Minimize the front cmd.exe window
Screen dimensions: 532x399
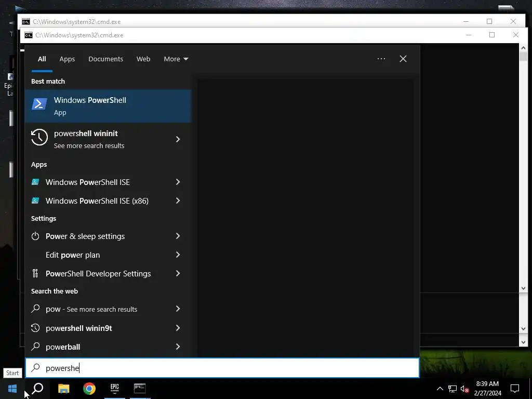tap(469, 35)
